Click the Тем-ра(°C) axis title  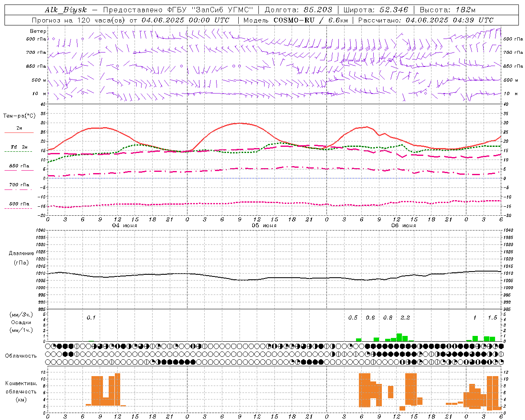(19, 116)
